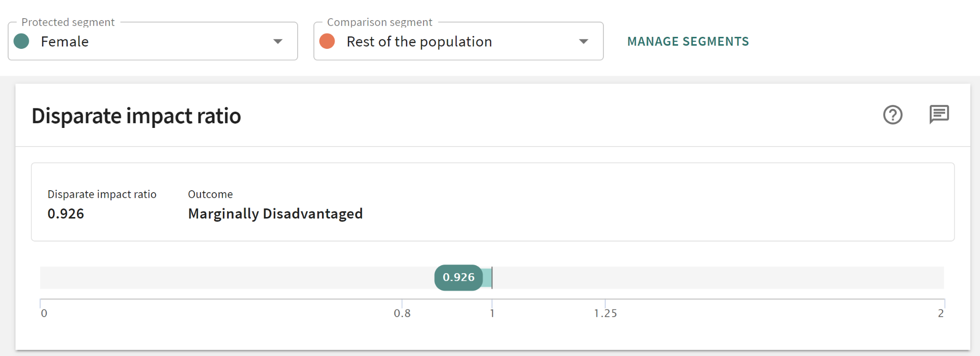Screen dimensions: 980x356
Task: Click the MANAGE SEGMENTS button
Action: [688, 42]
